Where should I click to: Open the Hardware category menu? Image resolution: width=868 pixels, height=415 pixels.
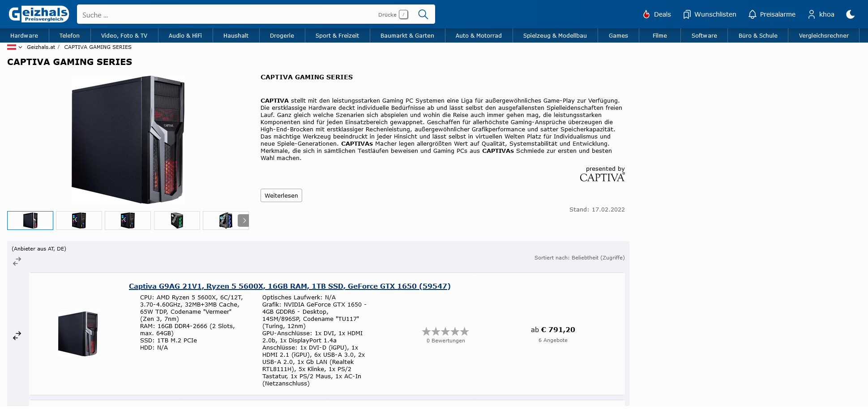pos(24,35)
